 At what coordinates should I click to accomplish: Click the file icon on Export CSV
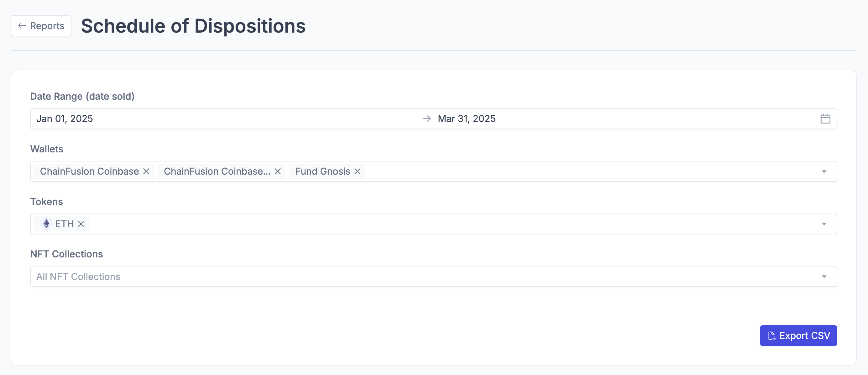pyautogui.click(x=771, y=336)
